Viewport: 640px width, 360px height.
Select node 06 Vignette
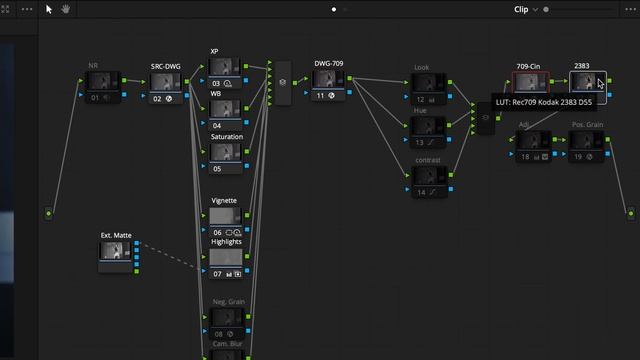(x=226, y=222)
